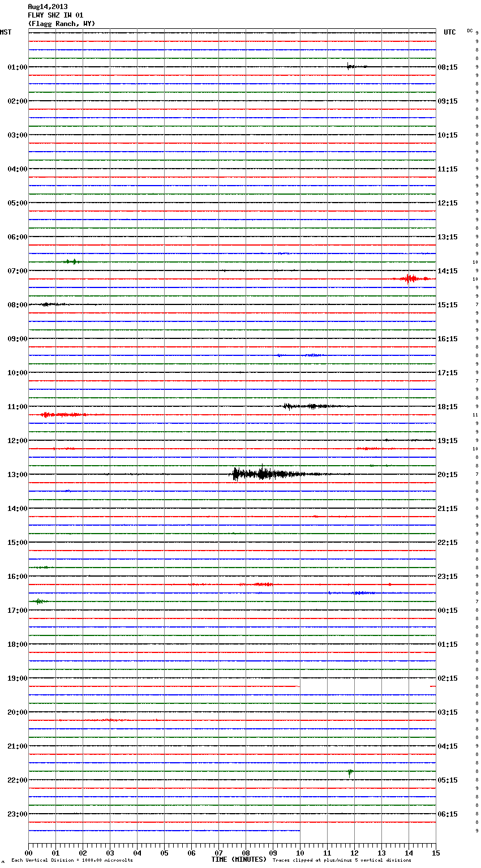Click the 13:00 MST time label
The width and height of the screenshot is (481, 868).
[17, 475]
